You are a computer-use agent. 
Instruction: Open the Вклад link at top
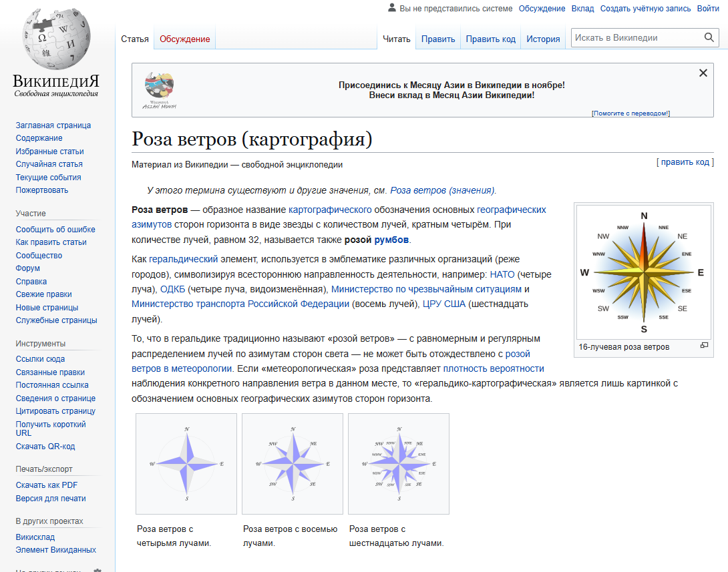click(x=582, y=9)
